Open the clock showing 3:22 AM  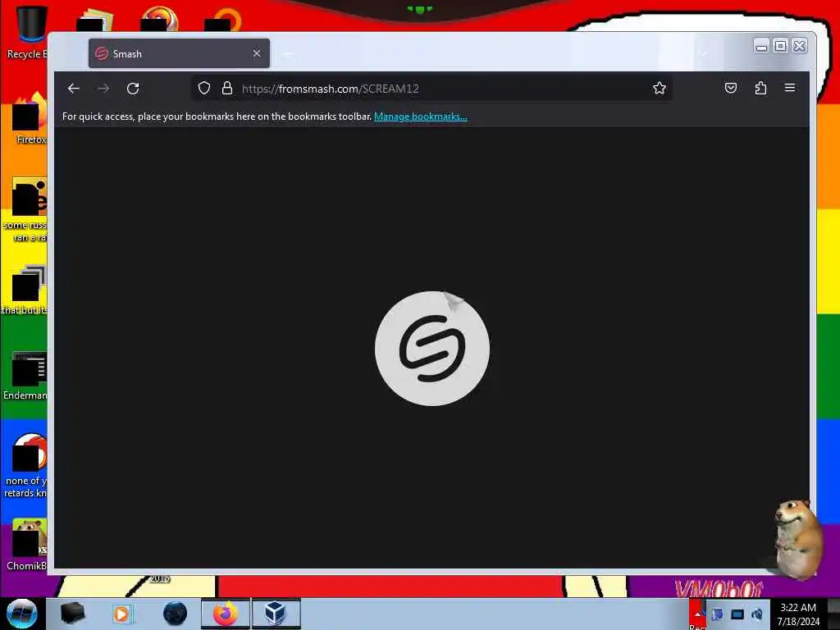[x=798, y=614]
